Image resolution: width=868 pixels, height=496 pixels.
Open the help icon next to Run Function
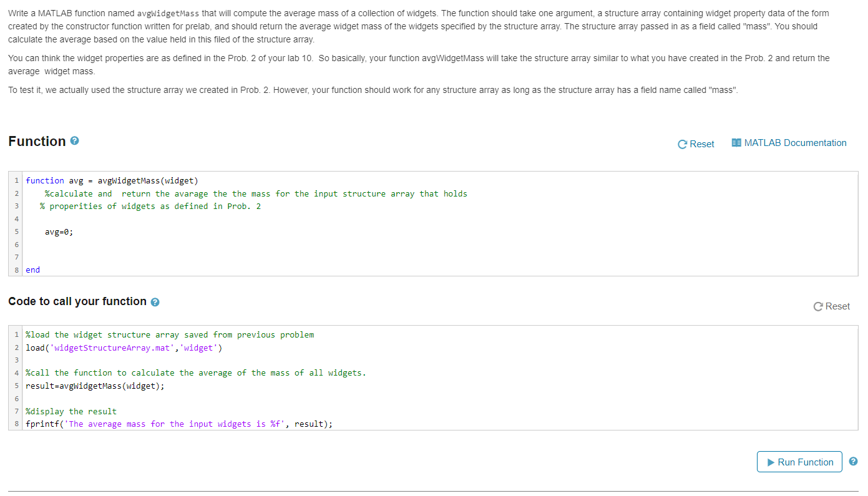coord(853,462)
